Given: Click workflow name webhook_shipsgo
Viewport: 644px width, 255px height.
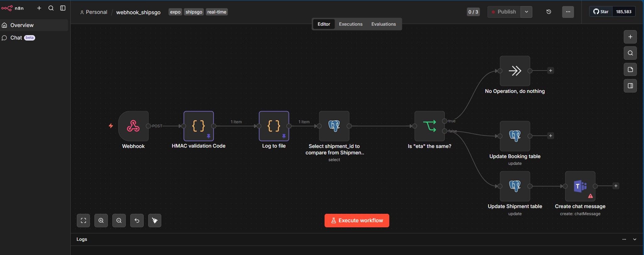Looking at the screenshot, I should 138,12.
